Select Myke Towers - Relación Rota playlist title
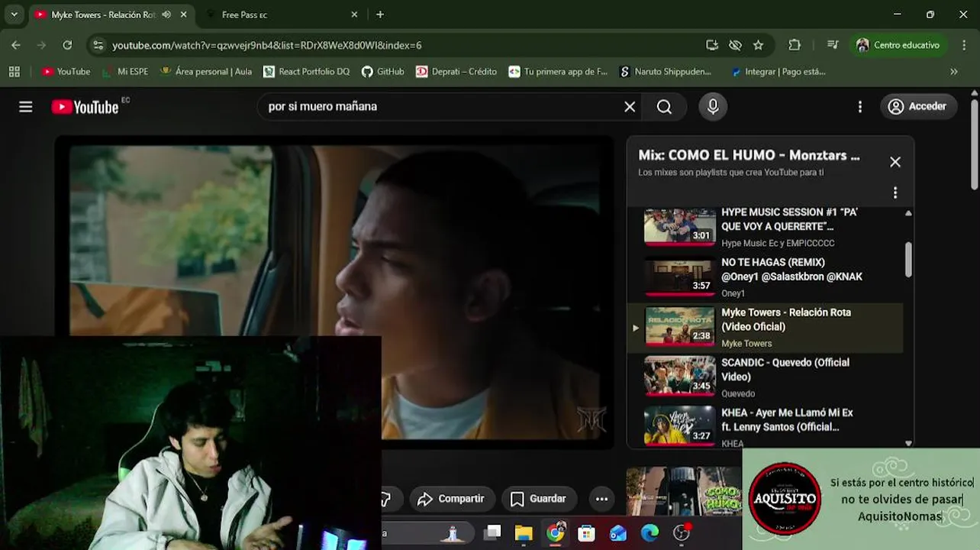 coord(786,319)
